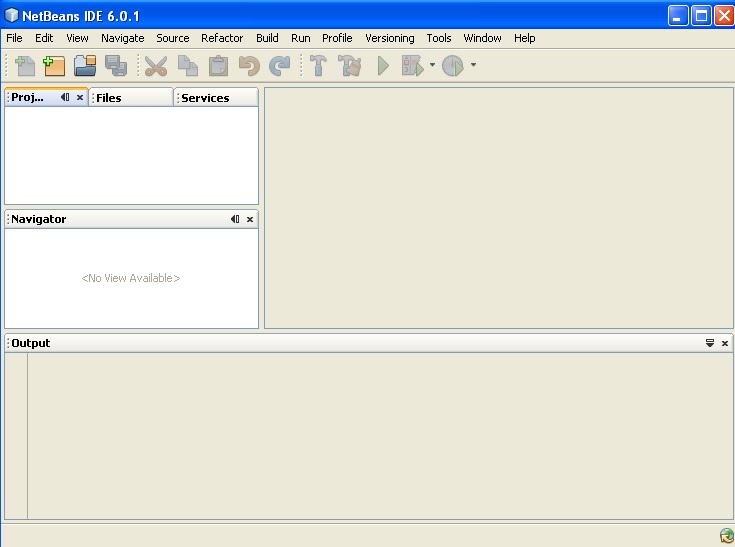Minimize the Output window

tap(710, 343)
